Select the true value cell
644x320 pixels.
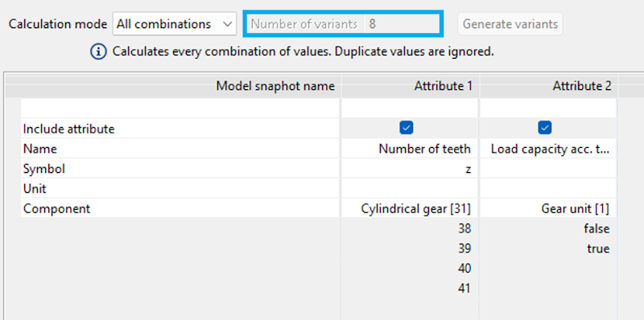[548, 248]
